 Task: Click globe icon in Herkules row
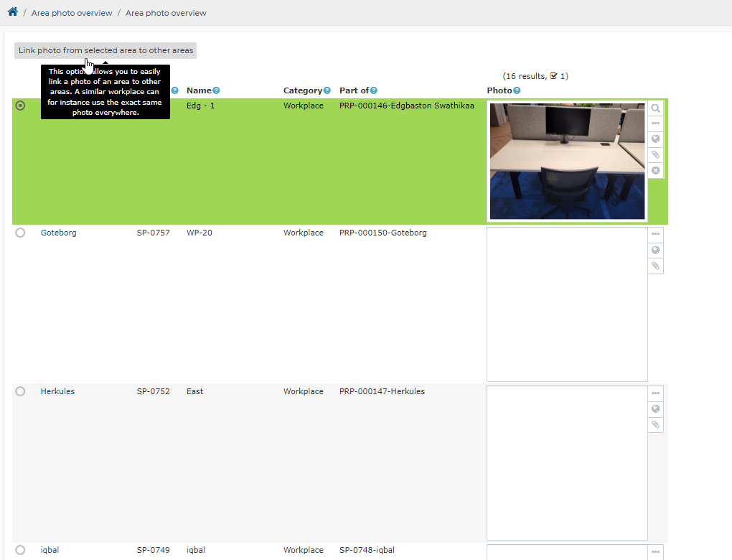click(655, 409)
